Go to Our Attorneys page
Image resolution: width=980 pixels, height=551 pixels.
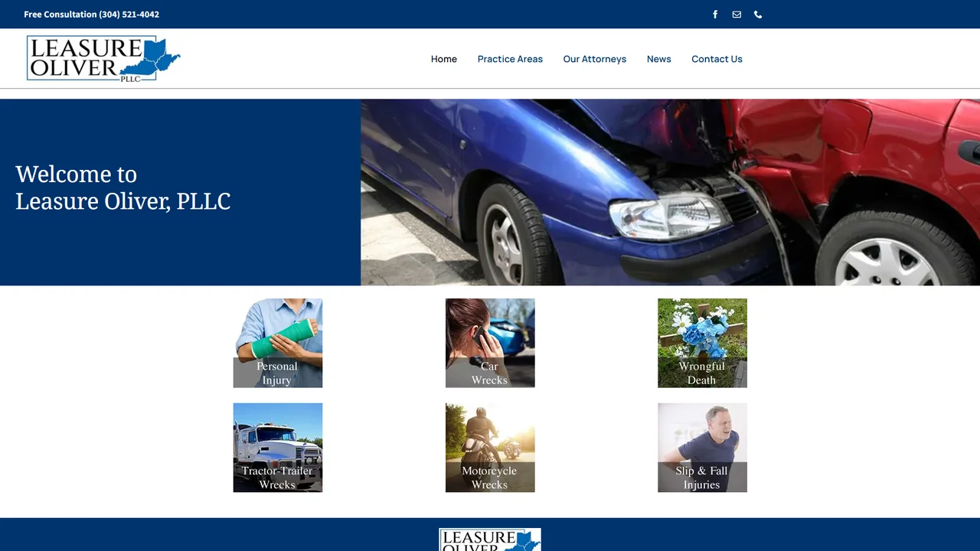(x=595, y=59)
